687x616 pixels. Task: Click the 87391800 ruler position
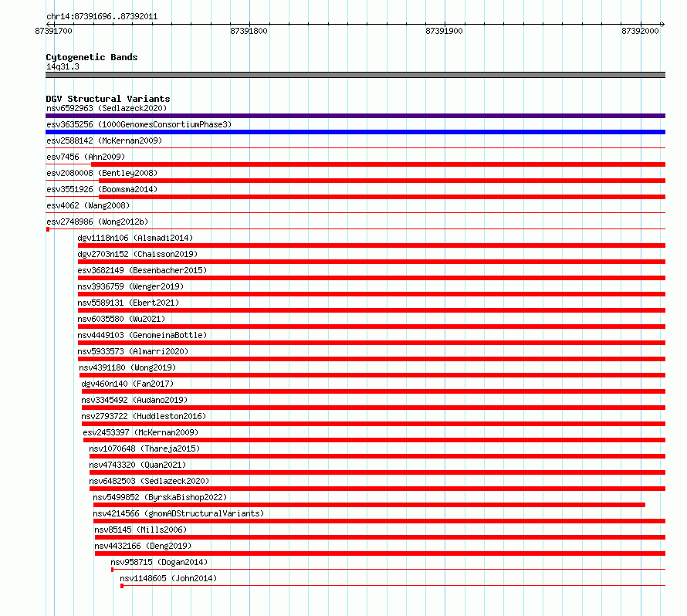point(249,31)
